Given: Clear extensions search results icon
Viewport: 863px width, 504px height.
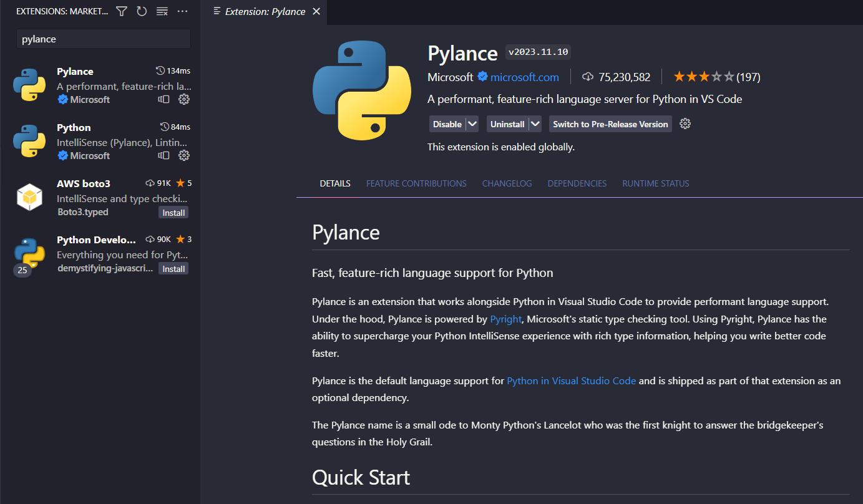Looking at the screenshot, I should pyautogui.click(x=162, y=11).
